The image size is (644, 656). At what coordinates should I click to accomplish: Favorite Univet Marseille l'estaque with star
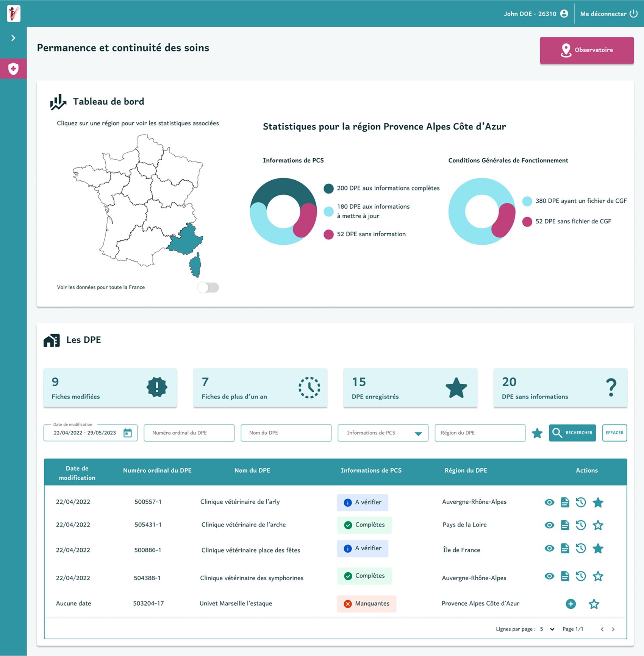tap(594, 604)
